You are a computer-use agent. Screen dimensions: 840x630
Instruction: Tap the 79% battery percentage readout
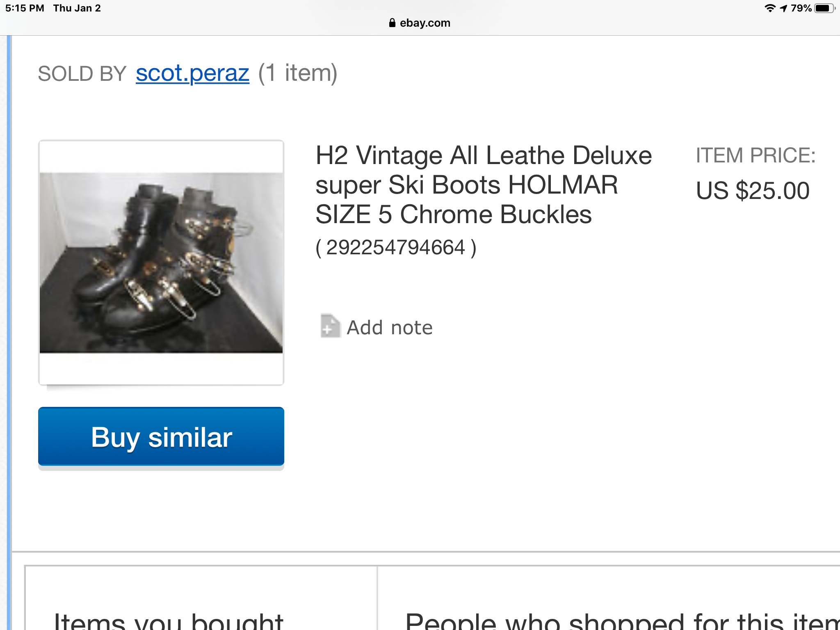click(x=802, y=7)
